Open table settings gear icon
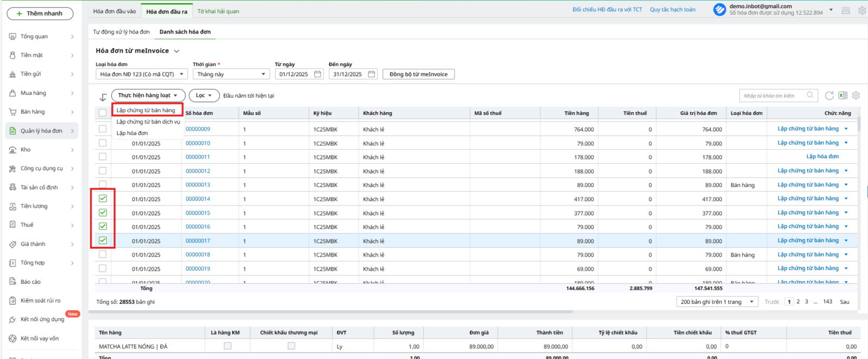The width and height of the screenshot is (868, 359). pyautogui.click(x=856, y=95)
